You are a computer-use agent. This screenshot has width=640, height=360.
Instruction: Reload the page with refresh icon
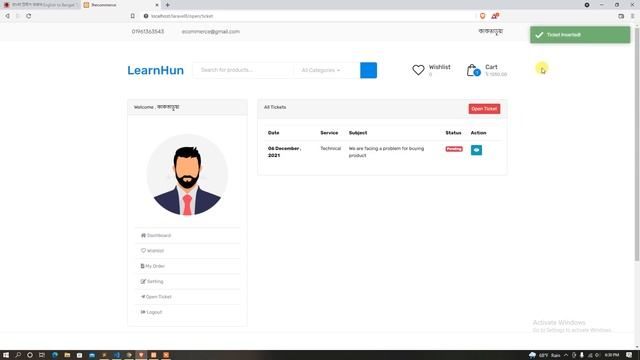[29, 16]
